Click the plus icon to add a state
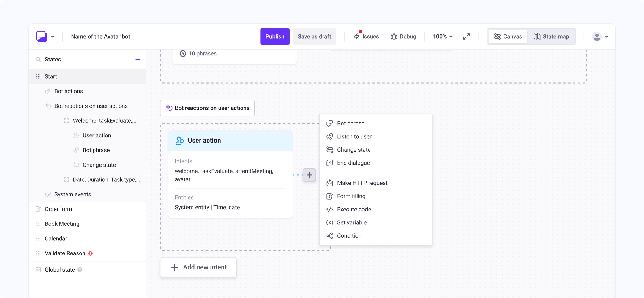 pyautogui.click(x=138, y=60)
